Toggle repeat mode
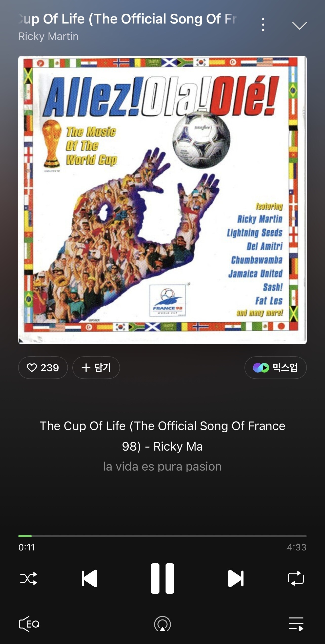This screenshot has width=325, height=644. tap(296, 578)
